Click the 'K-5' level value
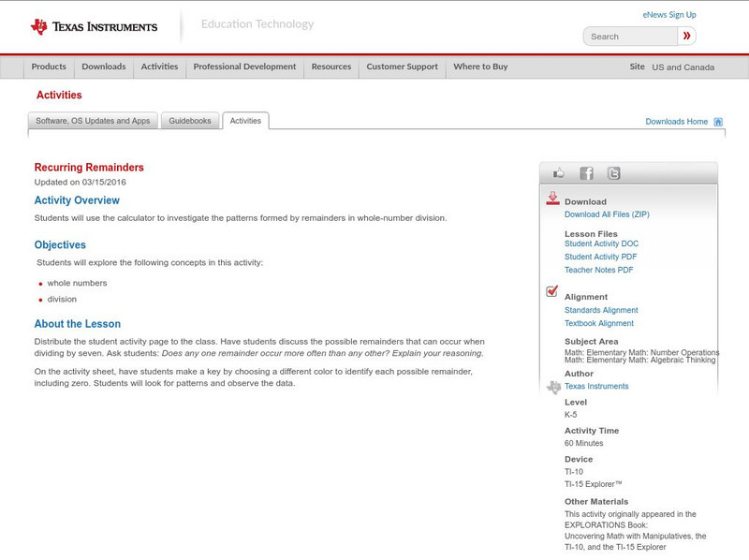Screen dimensions: 749x560 point(570,415)
